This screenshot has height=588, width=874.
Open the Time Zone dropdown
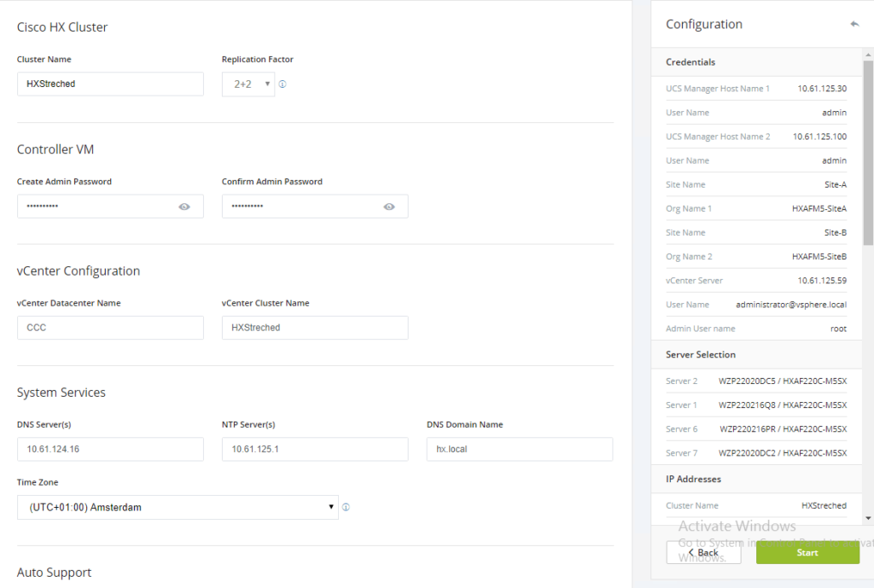click(x=178, y=507)
